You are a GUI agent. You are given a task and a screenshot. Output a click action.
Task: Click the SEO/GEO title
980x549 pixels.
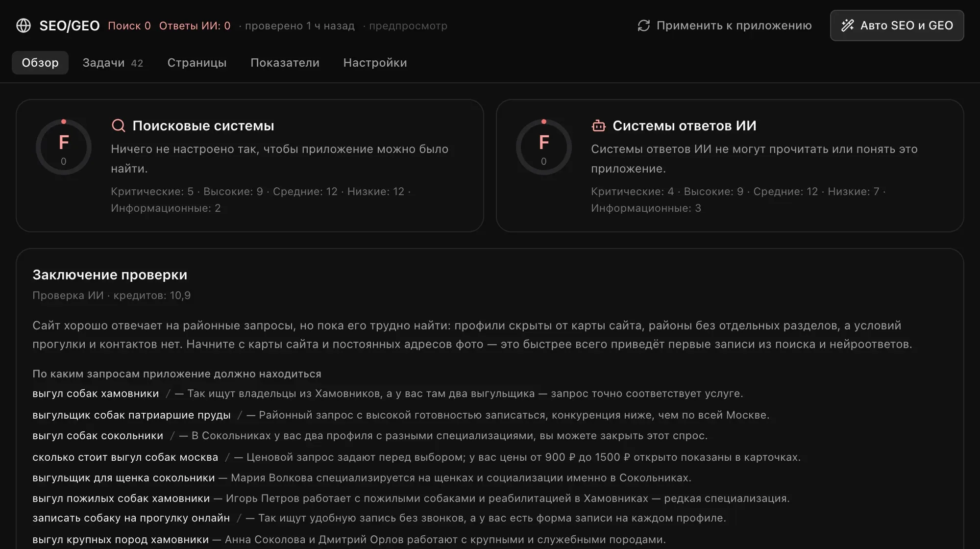[70, 26]
